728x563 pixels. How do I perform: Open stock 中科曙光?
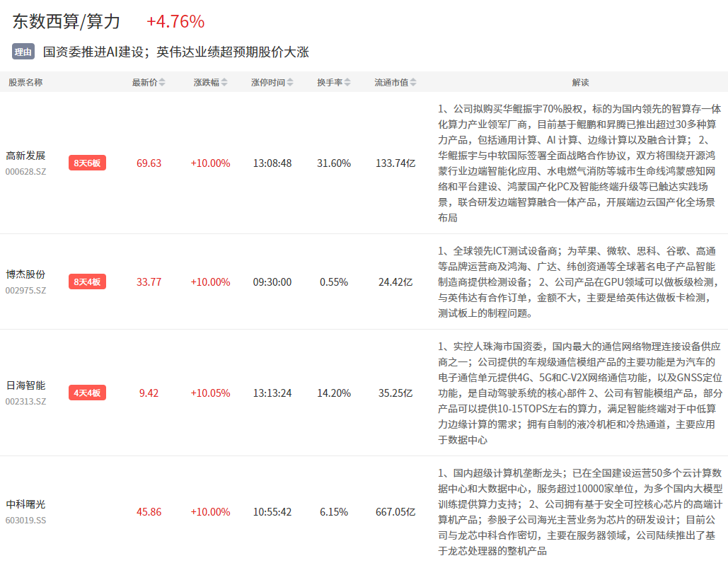pos(25,504)
